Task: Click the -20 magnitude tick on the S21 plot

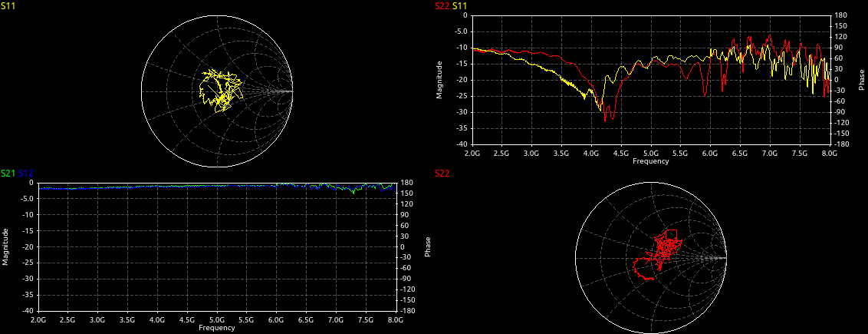Action: 28,246
